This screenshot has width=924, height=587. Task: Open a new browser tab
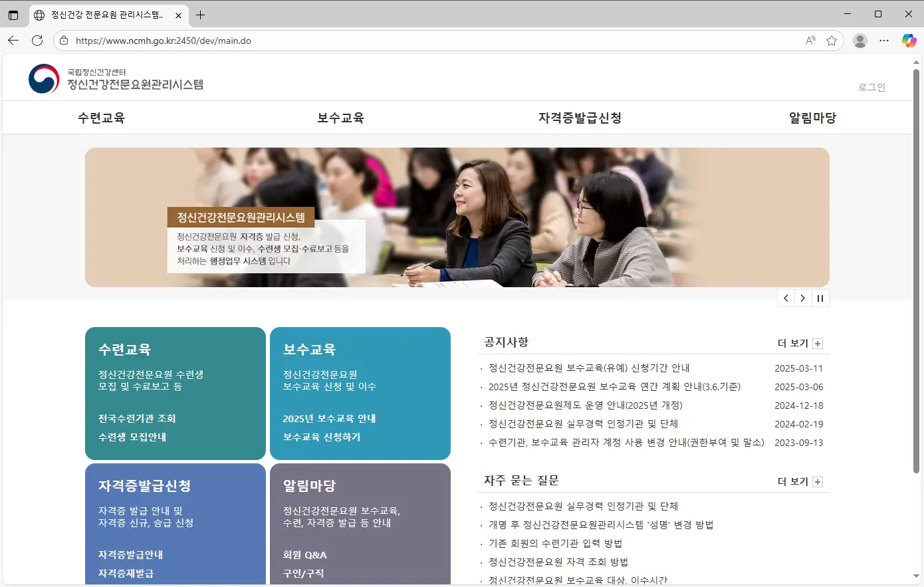pyautogui.click(x=200, y=15)
